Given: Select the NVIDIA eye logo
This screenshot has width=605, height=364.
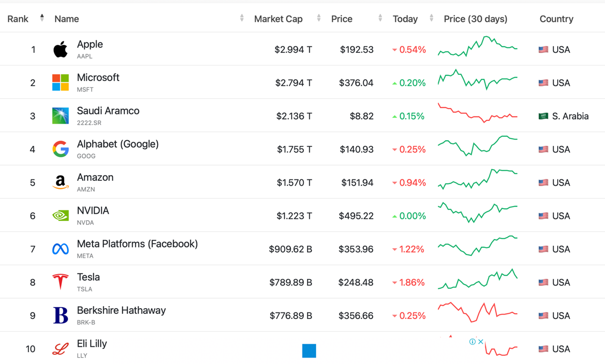Looking at the screenshot, I should 60,215.
